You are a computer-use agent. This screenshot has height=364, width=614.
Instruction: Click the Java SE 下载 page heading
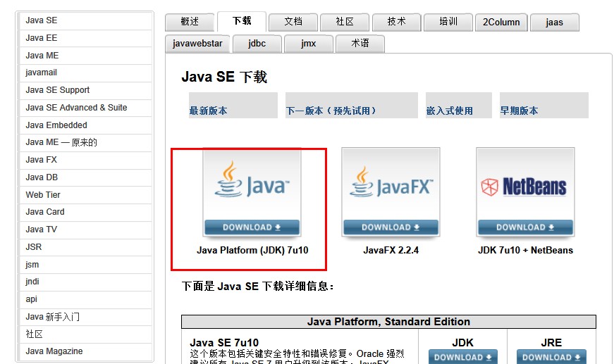(224, 77)
